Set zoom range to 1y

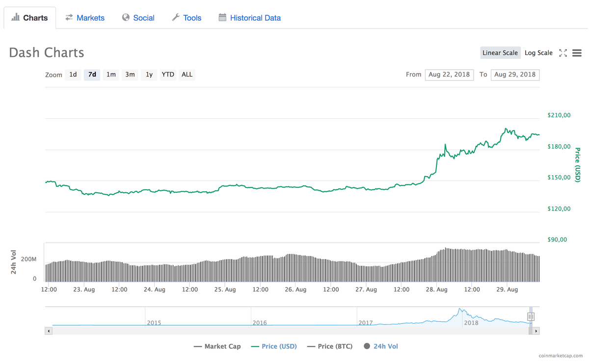(x=149, y=75)
